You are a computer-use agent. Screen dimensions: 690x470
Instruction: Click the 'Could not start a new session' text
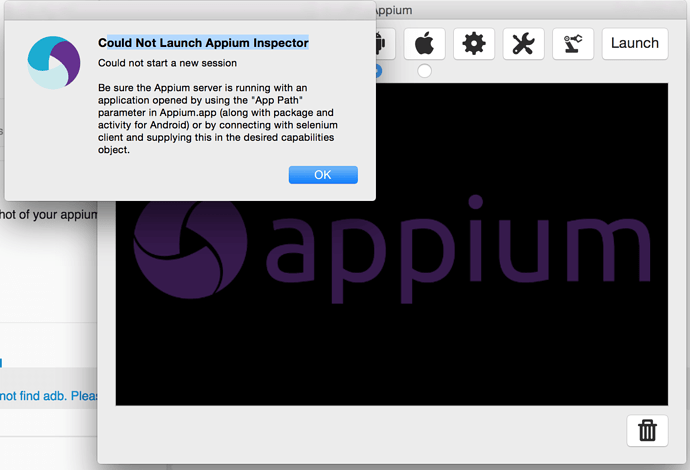coord(167,63)
